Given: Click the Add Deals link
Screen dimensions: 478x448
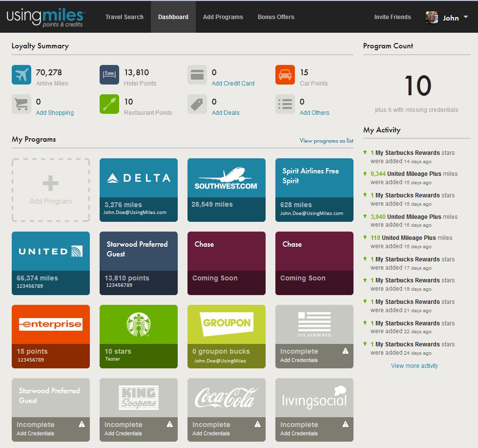Looking at the screenshot, I should point(226,112).
